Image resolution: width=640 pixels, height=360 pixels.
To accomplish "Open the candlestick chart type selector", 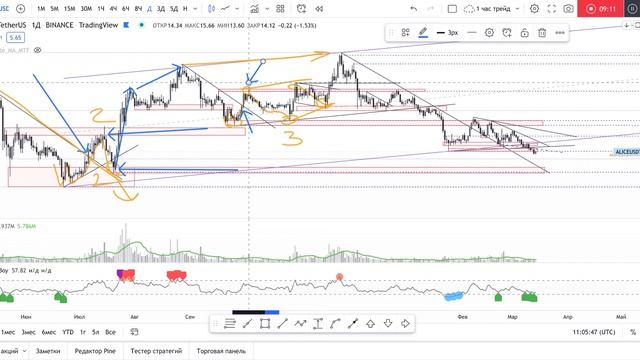I will (x=211, y=9).
